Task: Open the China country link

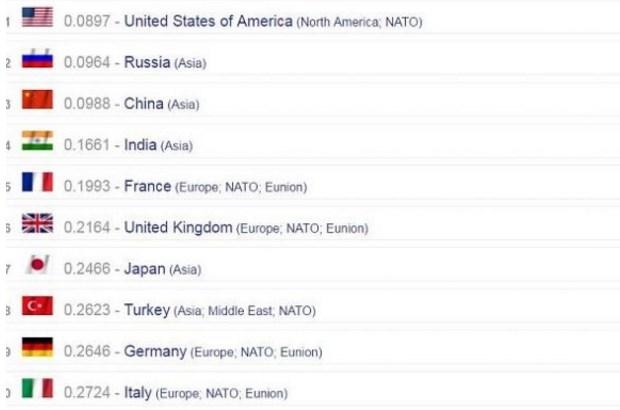Action: coord(144,104)
